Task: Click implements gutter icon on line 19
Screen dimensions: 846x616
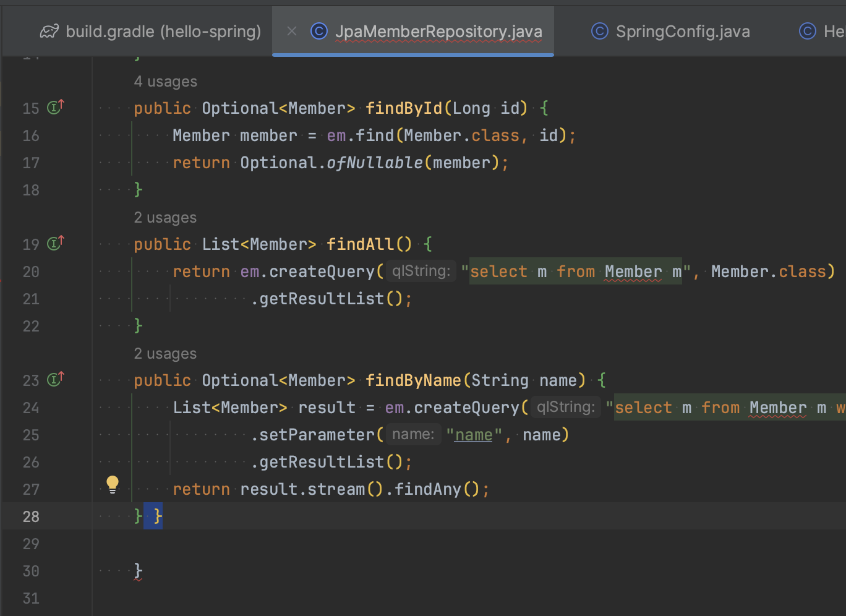Action: (x=56, y=244)
